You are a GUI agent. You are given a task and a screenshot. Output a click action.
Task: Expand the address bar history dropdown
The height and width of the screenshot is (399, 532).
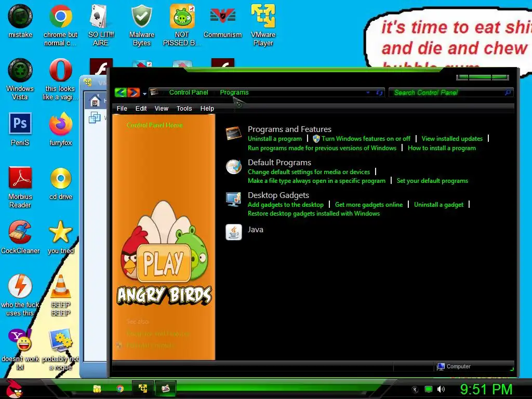(x=368, y=92)
